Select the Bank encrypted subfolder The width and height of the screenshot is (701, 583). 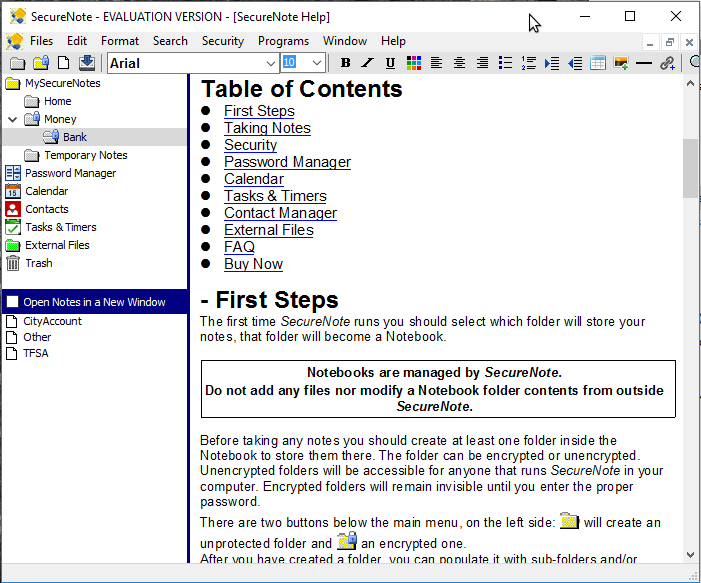pos(65,137)
